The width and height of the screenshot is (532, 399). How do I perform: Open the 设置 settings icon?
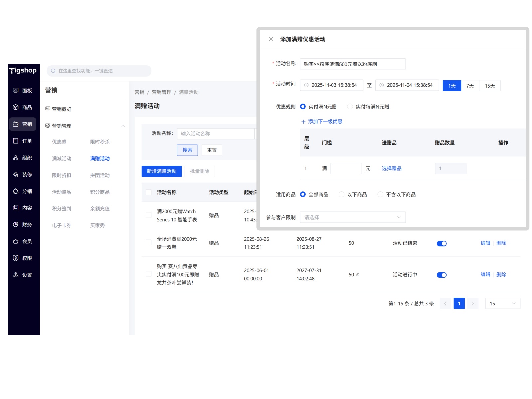tap(16, 275)
